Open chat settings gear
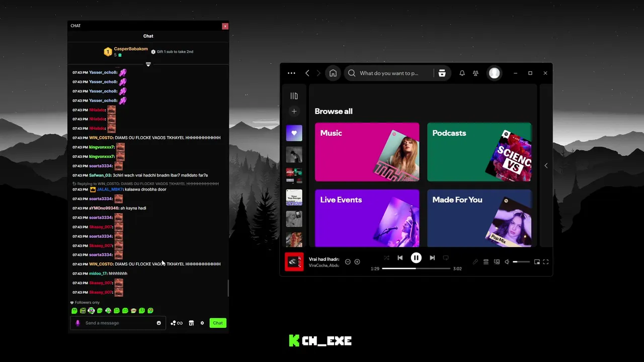This screenshot has width=644, height=362. (x=202, y=323)
